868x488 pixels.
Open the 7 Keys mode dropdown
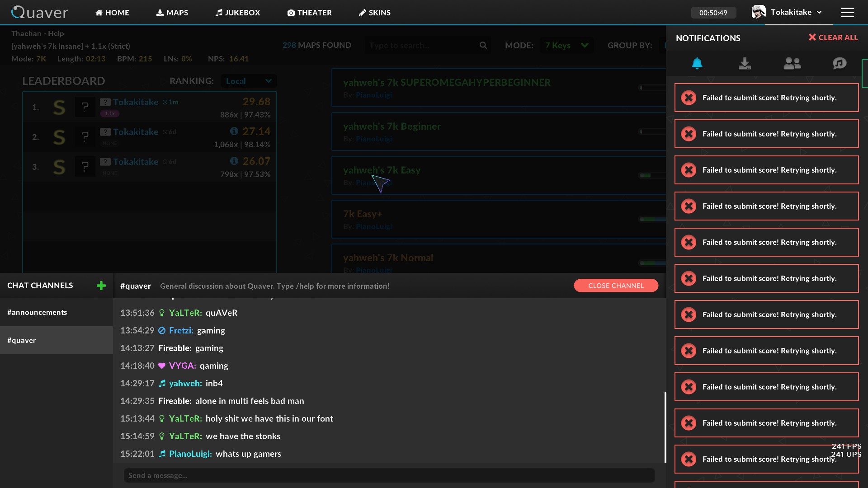coord(566,45)
